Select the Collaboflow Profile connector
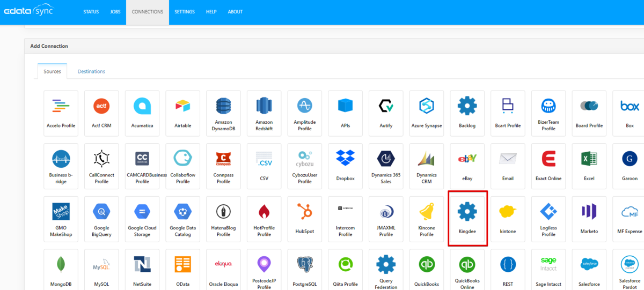Image resolution: width=644 pixels, height=290 pixels. (183, 166)
